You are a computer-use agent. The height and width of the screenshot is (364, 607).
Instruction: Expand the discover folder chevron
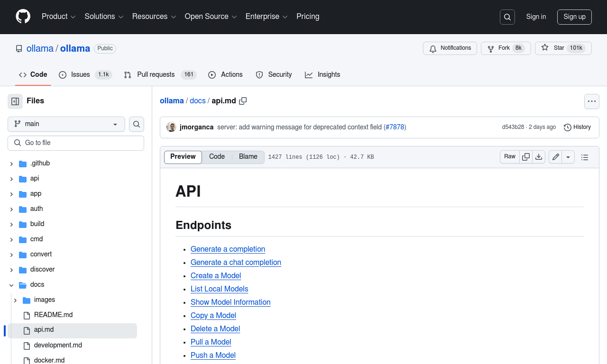(11, 270)
